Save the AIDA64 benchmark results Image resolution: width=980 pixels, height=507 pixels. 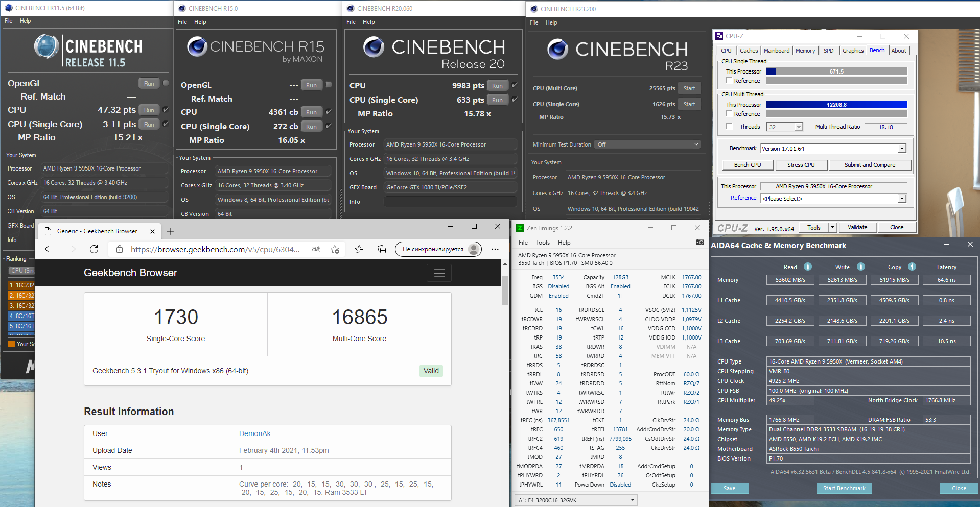(729, 488)
